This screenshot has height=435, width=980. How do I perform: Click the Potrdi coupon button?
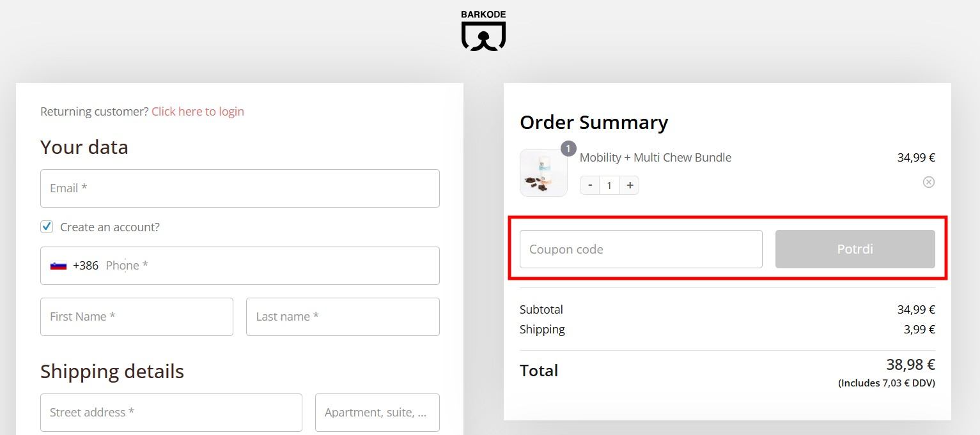coord(855,249)
